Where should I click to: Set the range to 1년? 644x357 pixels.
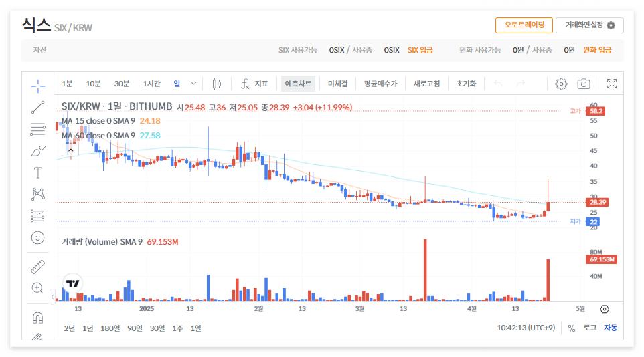click(x=88, y=328)
